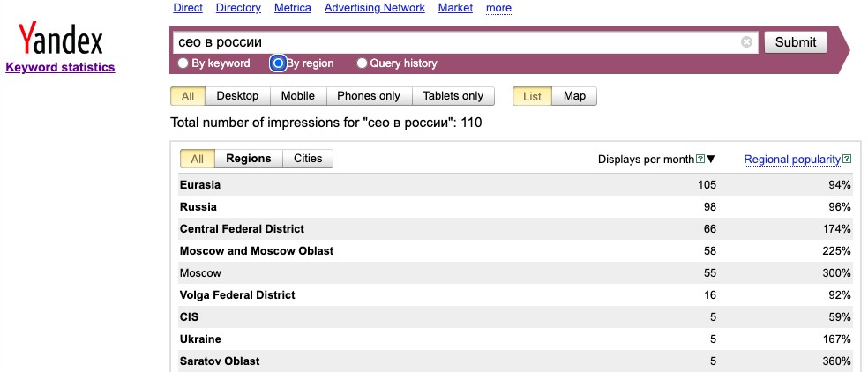
Task: Open the help icon next to Regional popularity
Action: (847, 160)
